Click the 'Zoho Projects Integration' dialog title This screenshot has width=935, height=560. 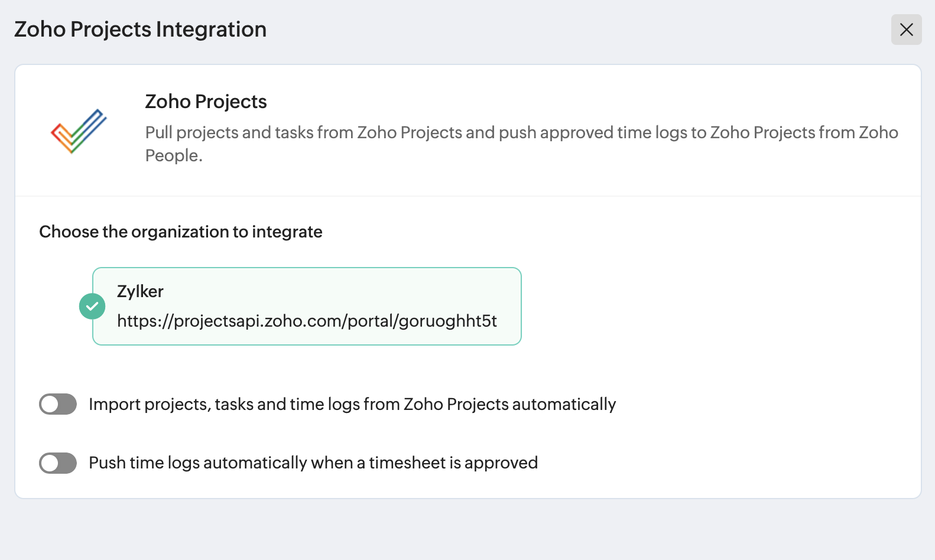pos(140,30)
